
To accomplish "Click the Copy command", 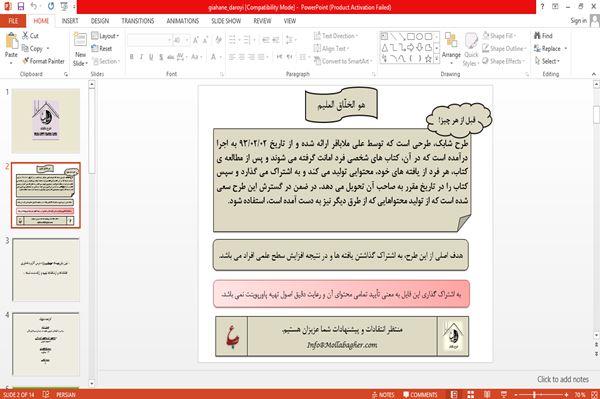I will 36,49.
